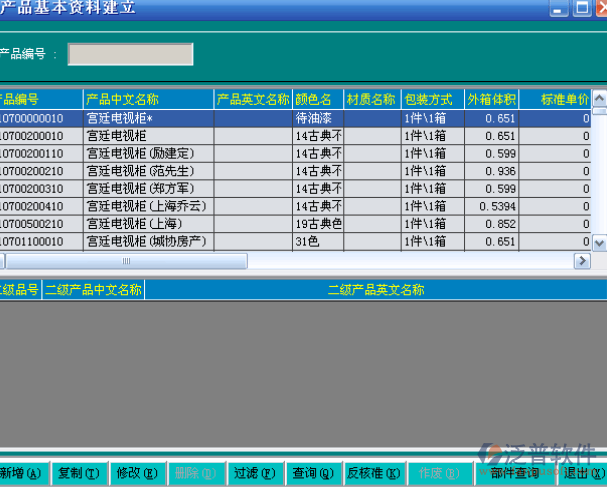The height and width of the screenshot is (487, 607).
Task: Click the 二级产品中文名称 column header
Action: [x=94, y=291]
